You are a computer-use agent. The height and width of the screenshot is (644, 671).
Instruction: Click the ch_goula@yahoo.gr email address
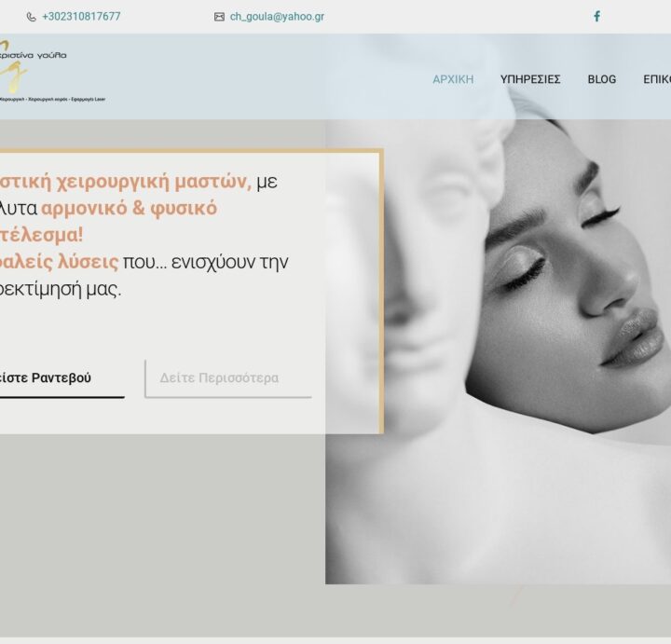277,17
